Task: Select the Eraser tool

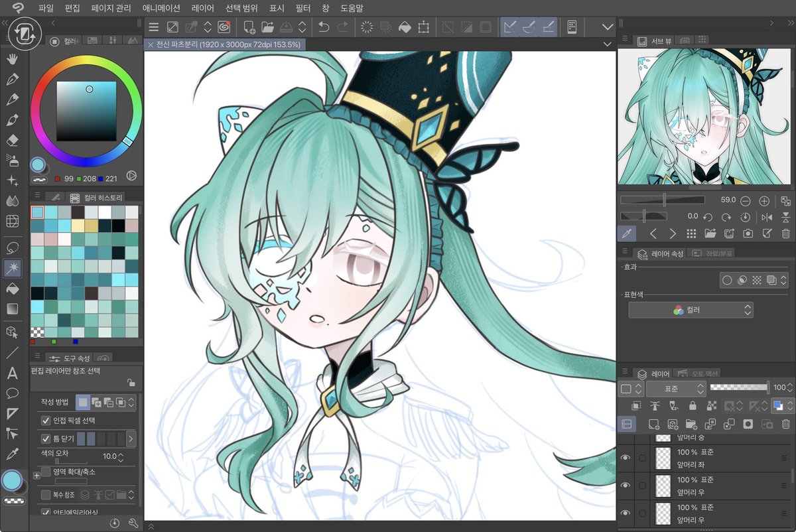Action: tap(12, 140)
